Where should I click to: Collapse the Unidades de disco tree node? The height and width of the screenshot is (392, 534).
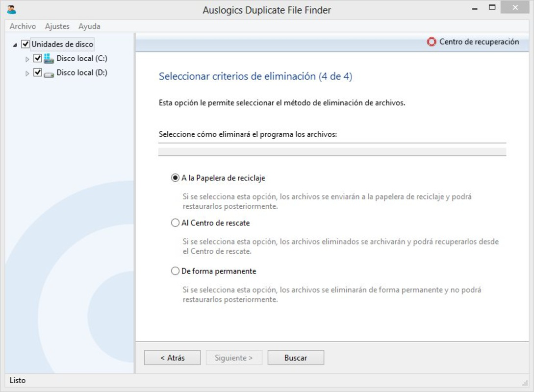[15, 45]
